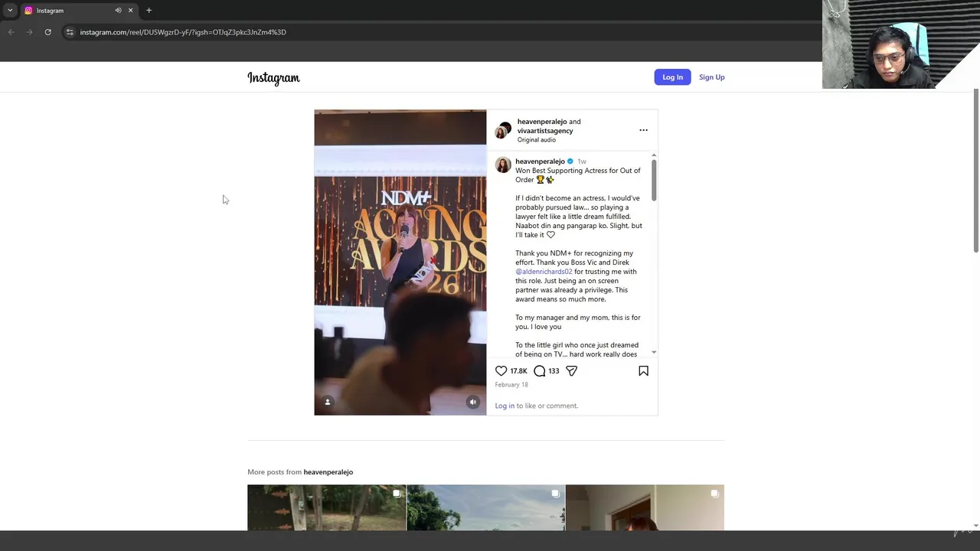Open heavenperalejo avatar in post header

click(502, 130)
